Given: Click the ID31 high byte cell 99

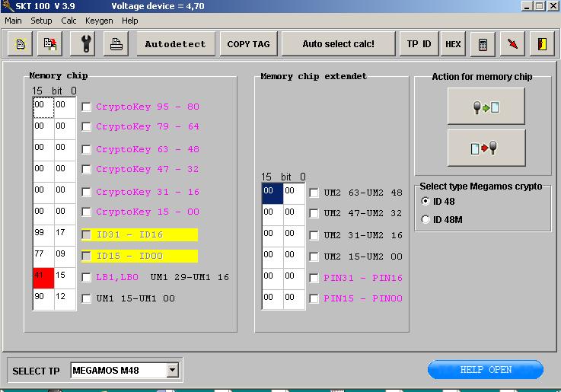Looking at the screenshot, I should 43,235.
